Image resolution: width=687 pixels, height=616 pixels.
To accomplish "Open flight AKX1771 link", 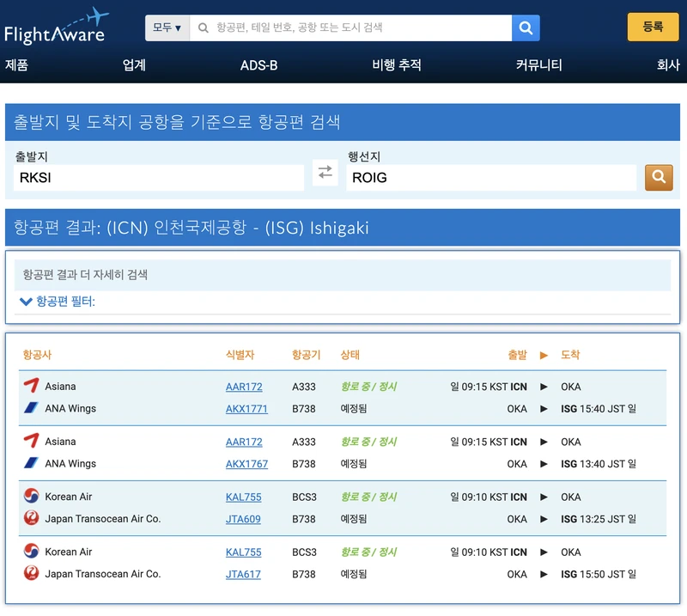I will click(x=246, y=409).
